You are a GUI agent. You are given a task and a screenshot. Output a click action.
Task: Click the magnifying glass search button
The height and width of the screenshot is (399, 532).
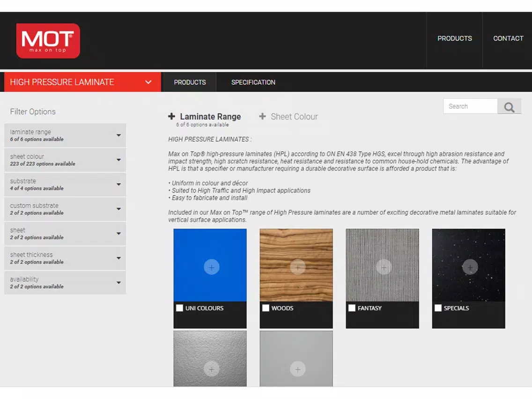pos(509,106)
